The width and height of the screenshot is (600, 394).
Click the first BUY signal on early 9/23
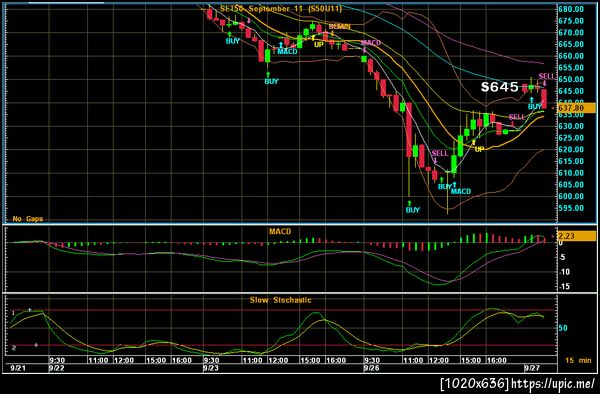pyautogui.click(x=233, y=41)
